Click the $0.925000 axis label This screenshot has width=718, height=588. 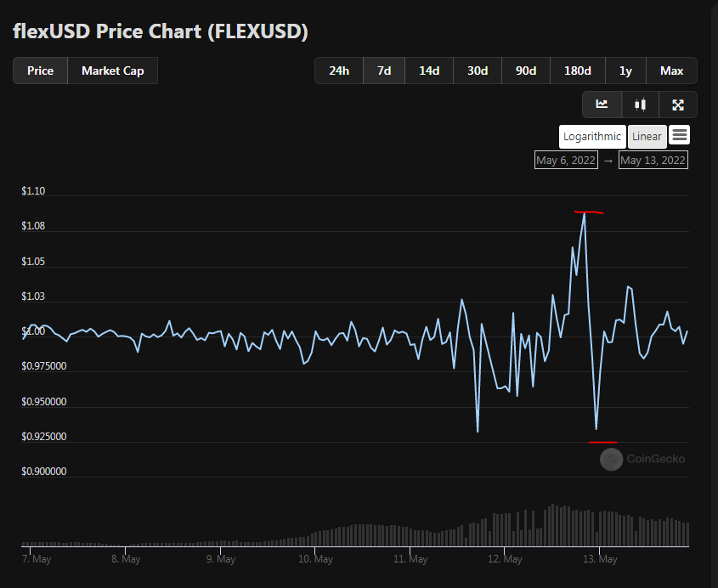(x=44, y=437)
